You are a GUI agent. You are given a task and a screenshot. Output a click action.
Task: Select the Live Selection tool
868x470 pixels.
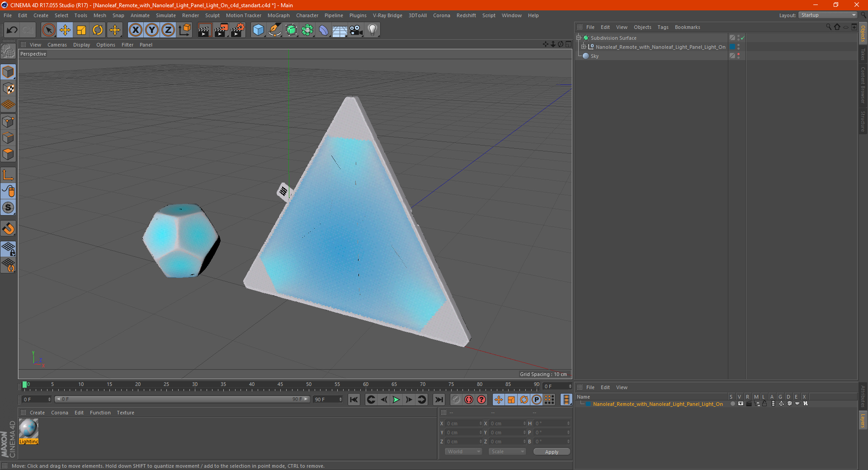point(48,30)
